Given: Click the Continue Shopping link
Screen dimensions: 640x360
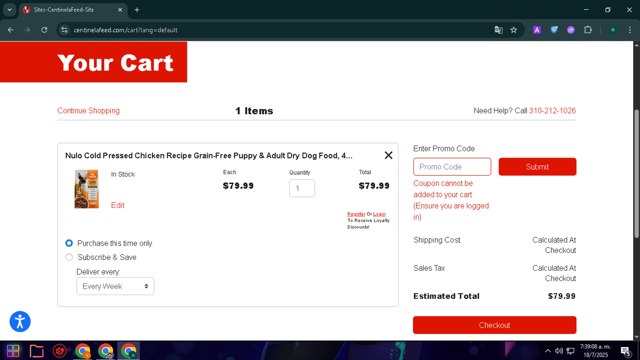Looking at the screenshot, I should pyautogui.click(x=89, y=111).
